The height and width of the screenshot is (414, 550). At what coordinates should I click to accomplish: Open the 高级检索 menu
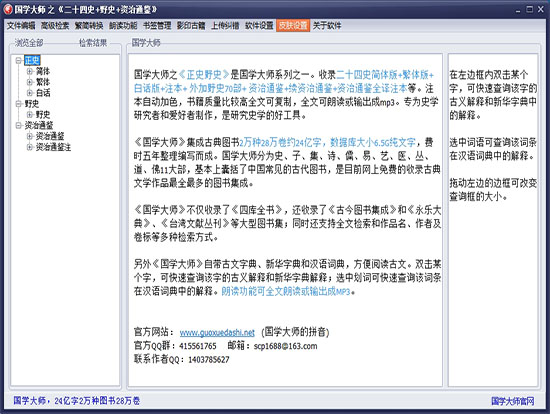55,26
